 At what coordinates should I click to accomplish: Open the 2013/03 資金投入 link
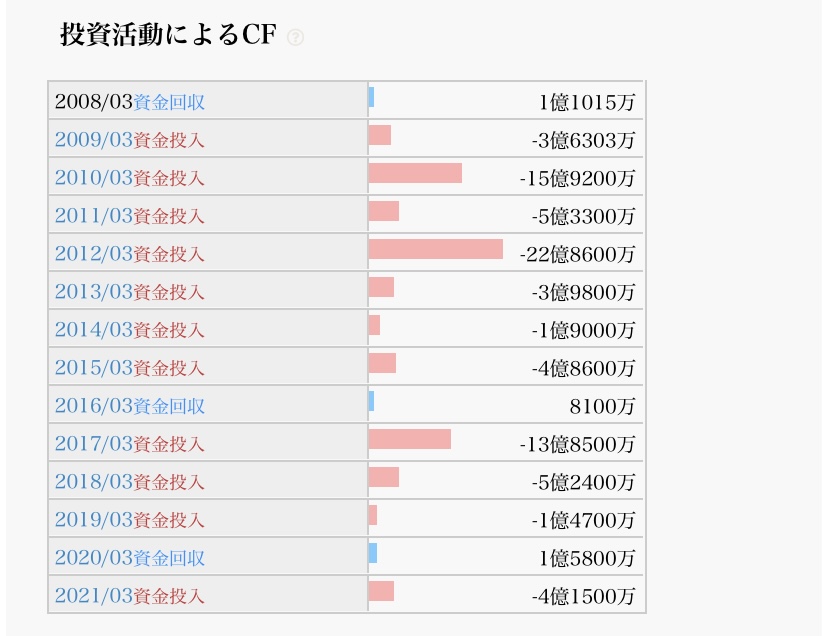coord(129,292)
